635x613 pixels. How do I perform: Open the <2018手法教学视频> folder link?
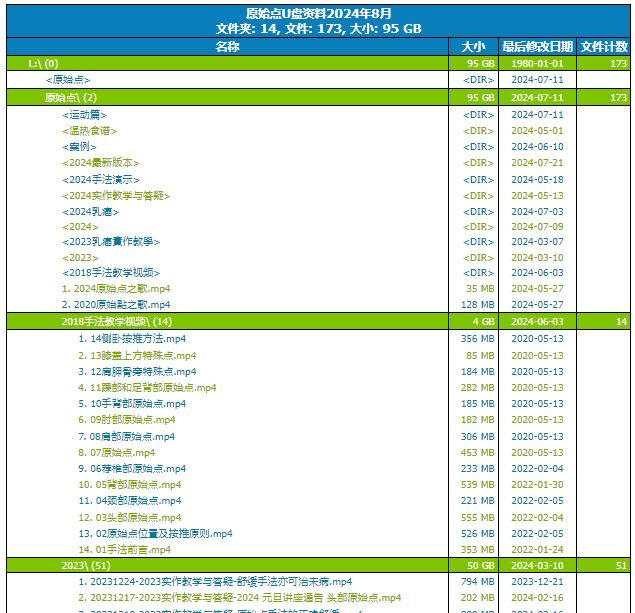click(x=110, y=273)
